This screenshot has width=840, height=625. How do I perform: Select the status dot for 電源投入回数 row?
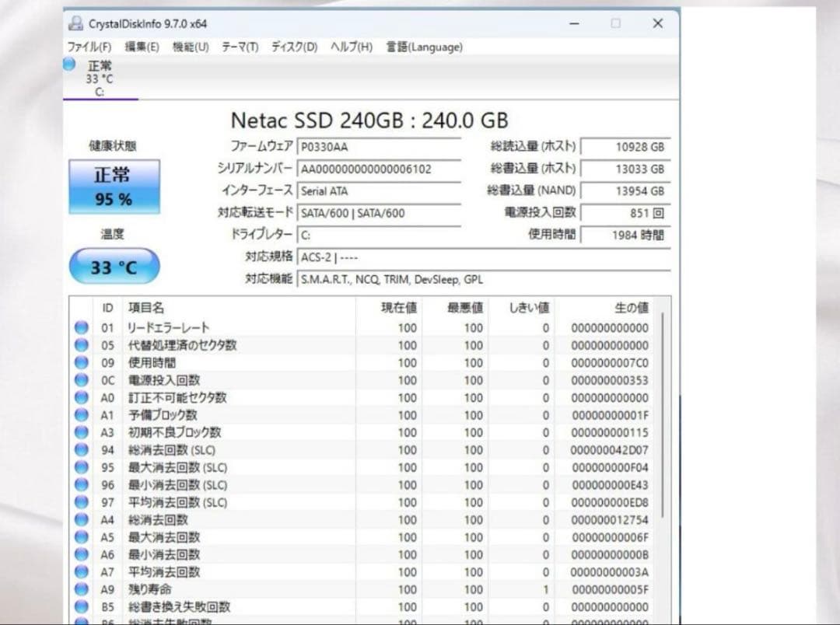[81, 380]
